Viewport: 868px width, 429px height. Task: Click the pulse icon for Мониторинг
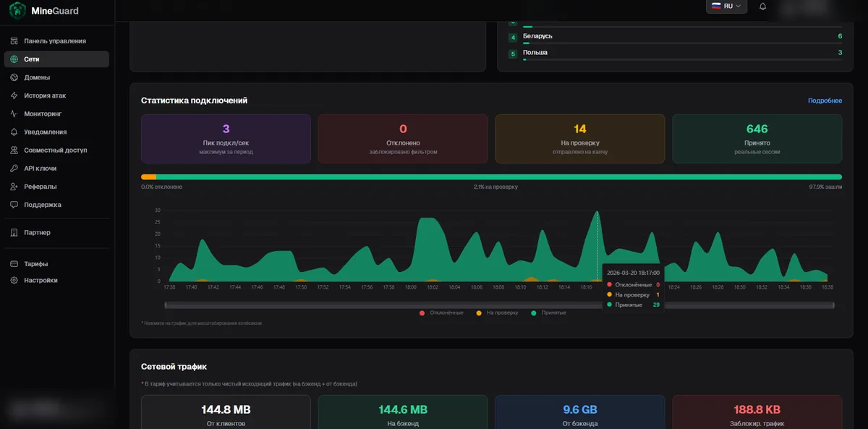click(x=14, y=114)
